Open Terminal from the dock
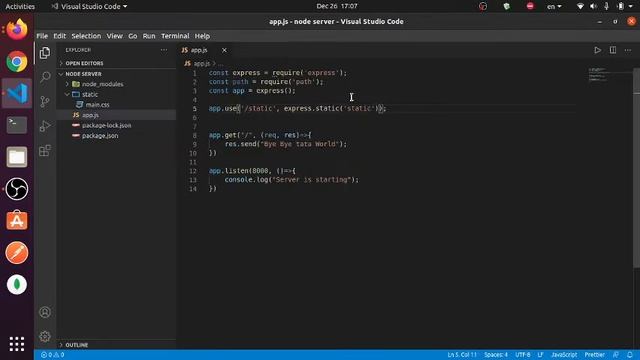This screenshot has width=640, height=360. pyautogui.click(x=17, y=124)
